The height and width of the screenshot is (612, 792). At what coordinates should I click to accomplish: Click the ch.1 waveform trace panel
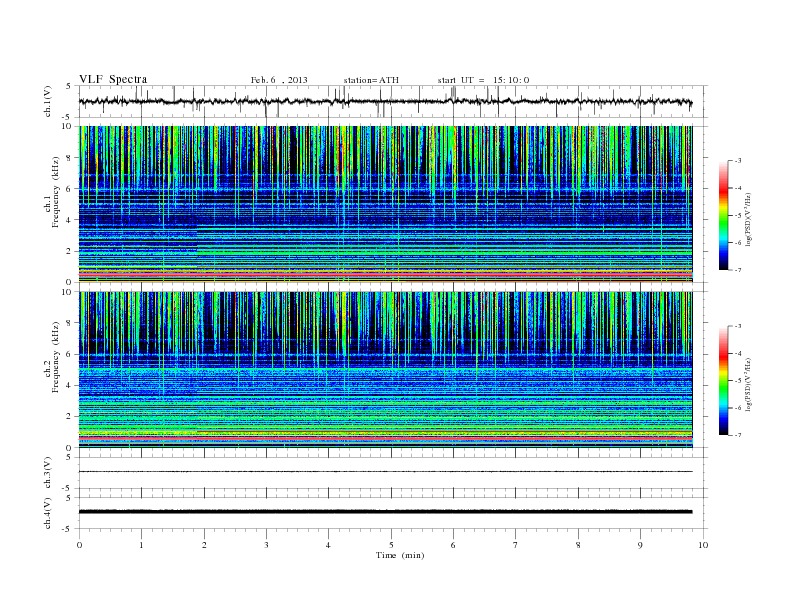(x=391, y=101)
